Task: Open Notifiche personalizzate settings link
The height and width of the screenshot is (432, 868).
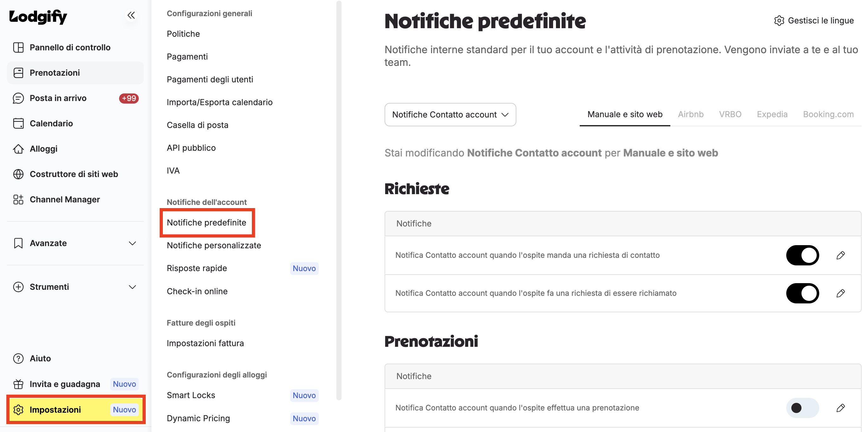Action: pyautogui.click(x=214, y=245)
